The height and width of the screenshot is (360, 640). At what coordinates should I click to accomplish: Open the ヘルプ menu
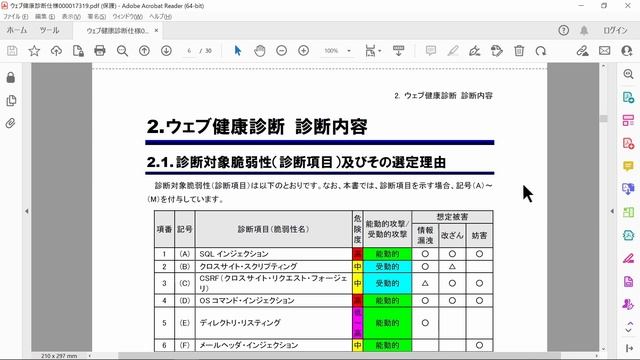tap(160, 17)
